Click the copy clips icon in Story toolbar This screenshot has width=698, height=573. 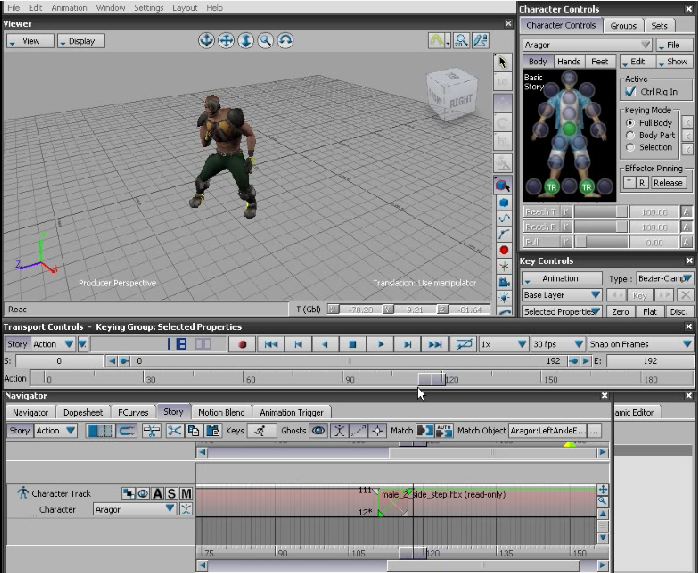193,431
